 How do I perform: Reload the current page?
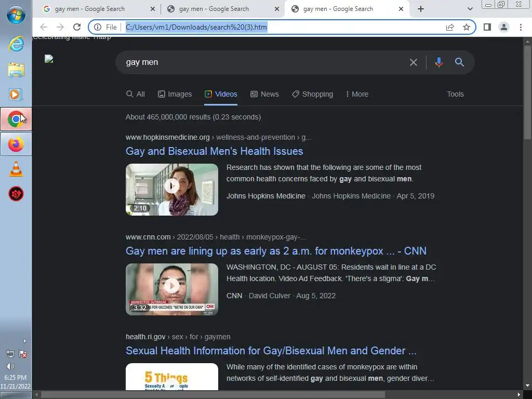tap(77, 27)
